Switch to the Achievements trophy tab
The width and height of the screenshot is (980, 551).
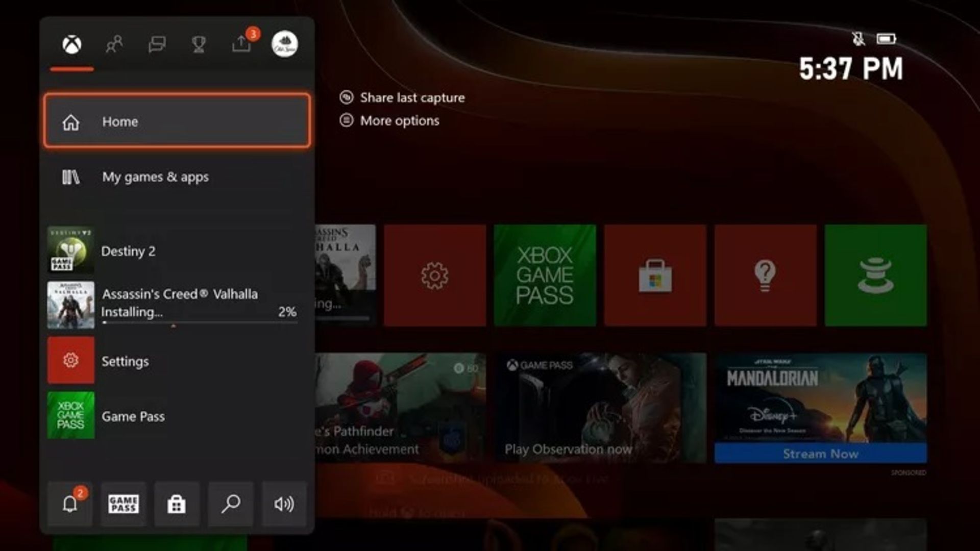[x=199, y=45]
